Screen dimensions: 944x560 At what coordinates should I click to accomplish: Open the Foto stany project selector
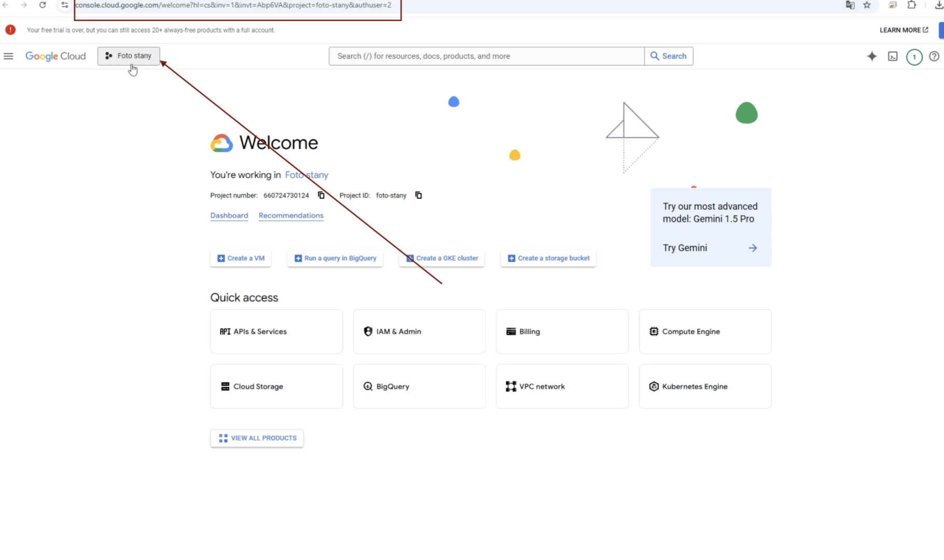click(x=129, y=56)
